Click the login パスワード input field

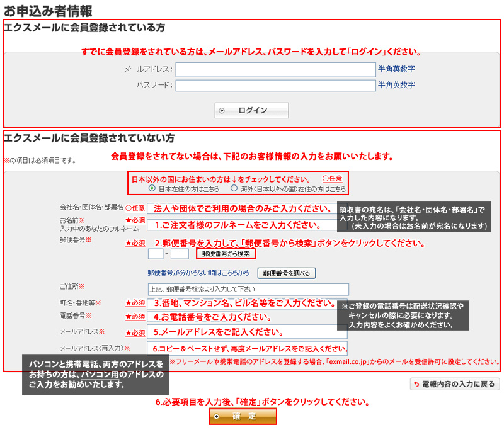(x=275, y=85)
